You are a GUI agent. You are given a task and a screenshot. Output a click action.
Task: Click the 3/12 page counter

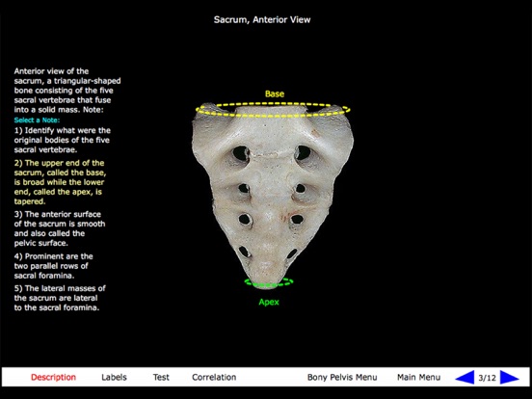pyautogui.click(x=488, y=378)
